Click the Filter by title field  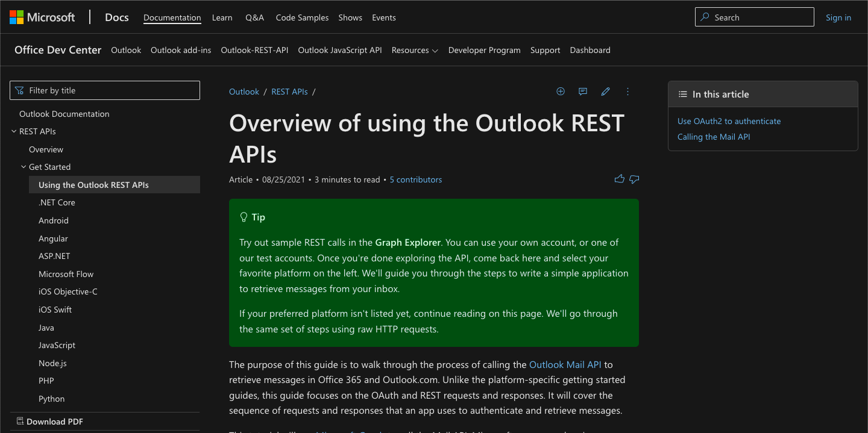point(105,90)
